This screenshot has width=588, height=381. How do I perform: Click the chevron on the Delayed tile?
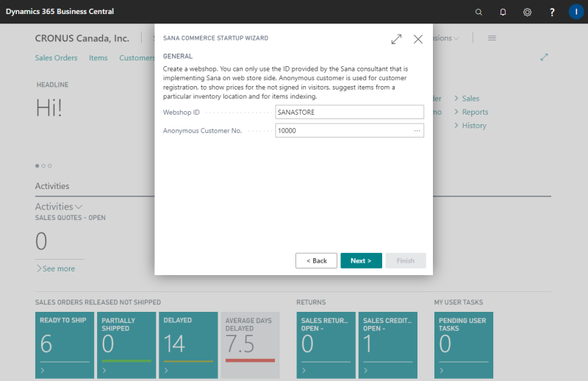(x=166, y=371)
